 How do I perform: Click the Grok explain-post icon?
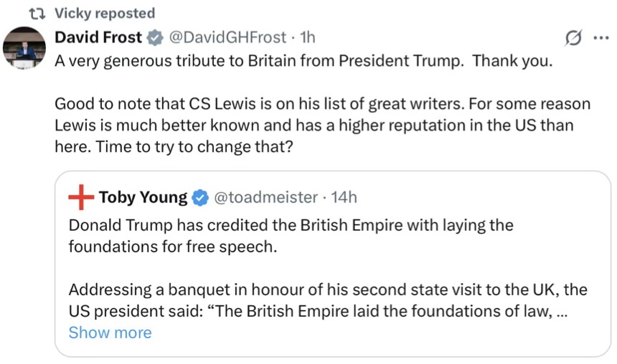point(573,38)
